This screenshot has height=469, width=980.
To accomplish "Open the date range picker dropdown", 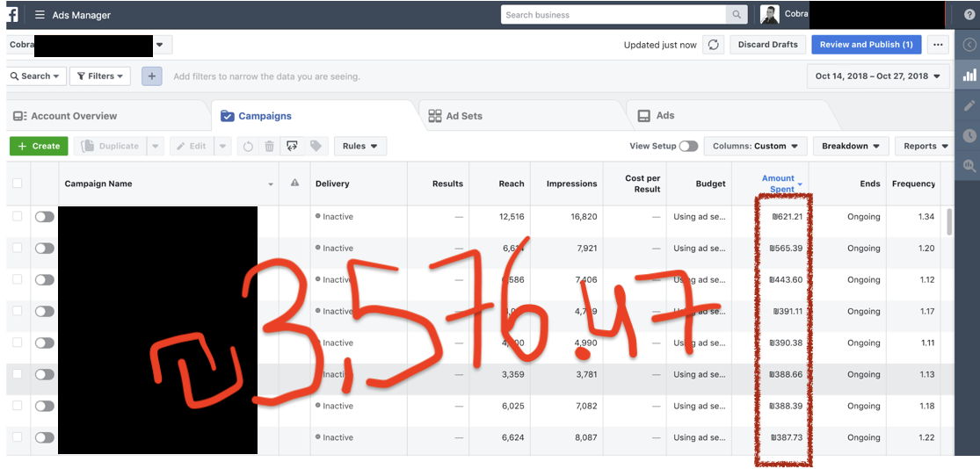I will click(877, 76).
